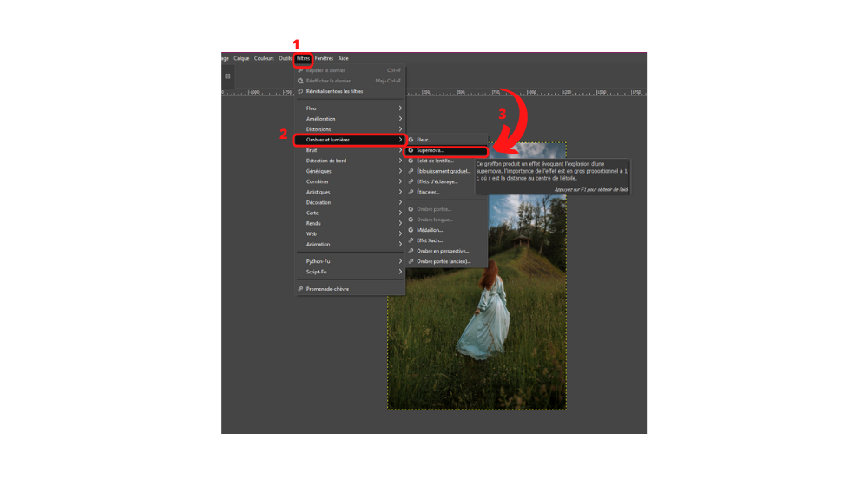
Task: Open the Amélioration submenu
Action: 350,119
